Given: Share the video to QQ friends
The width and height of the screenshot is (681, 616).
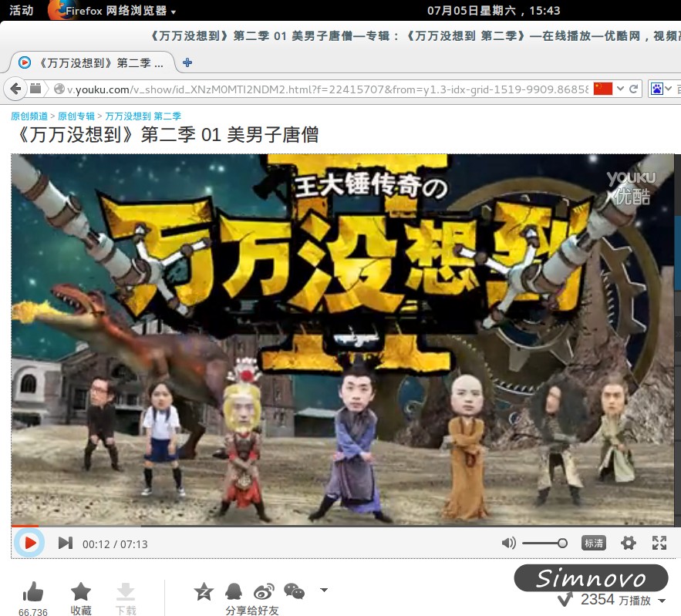Looking at the screenshot, I should click(233, 590).
